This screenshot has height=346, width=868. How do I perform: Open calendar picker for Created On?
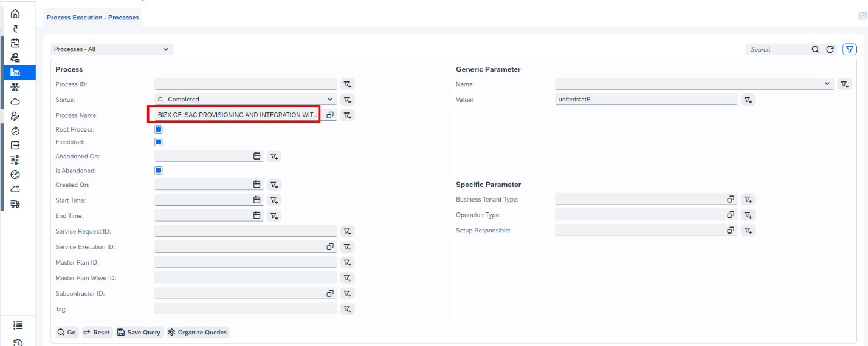(x=257, y=185)
